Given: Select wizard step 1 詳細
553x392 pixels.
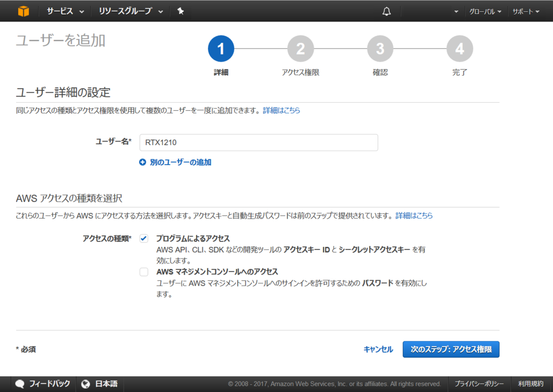Looking at the screenshot, I should (x=221, y=49).
